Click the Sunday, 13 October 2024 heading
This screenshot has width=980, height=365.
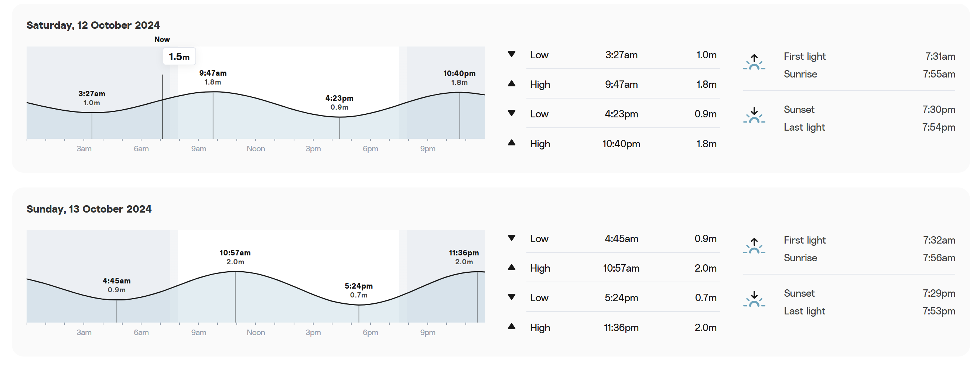(89, 209)
